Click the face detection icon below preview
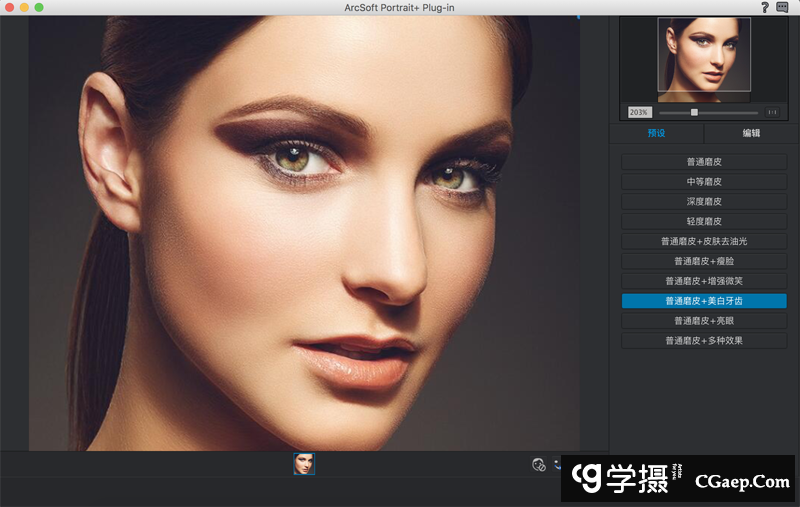 click(x=539, y=464)
